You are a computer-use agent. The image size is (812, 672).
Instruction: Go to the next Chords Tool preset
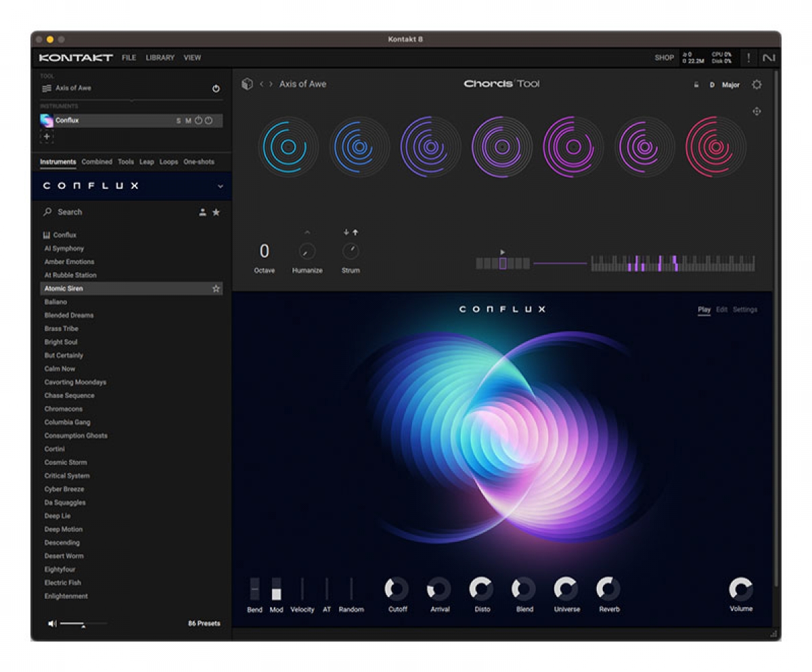pyautogui.click(x=271, y=84)
